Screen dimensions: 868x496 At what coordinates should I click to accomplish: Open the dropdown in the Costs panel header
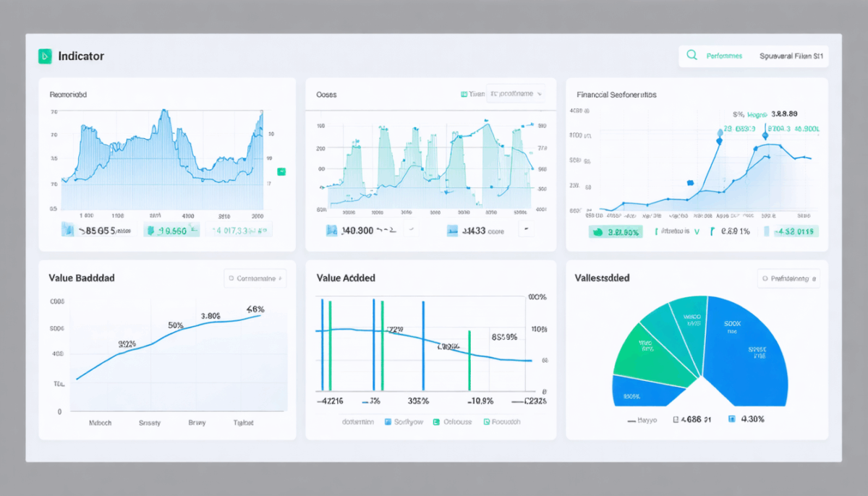pyautogui.click(x=515, y=93)
